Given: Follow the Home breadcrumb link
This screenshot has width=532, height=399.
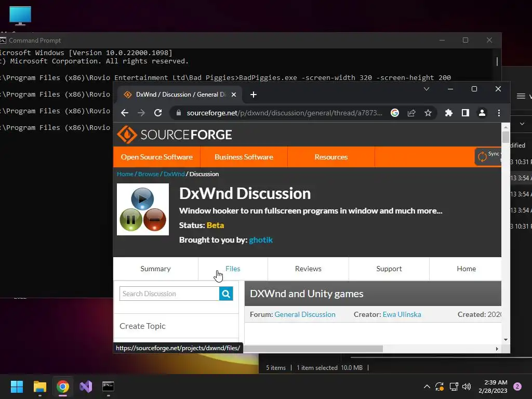Looking at the screenshot, I should click(125, 174).
